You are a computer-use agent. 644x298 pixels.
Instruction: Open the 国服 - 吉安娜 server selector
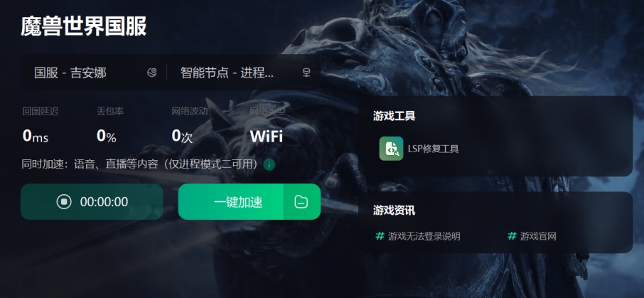(x=94, y=73)
